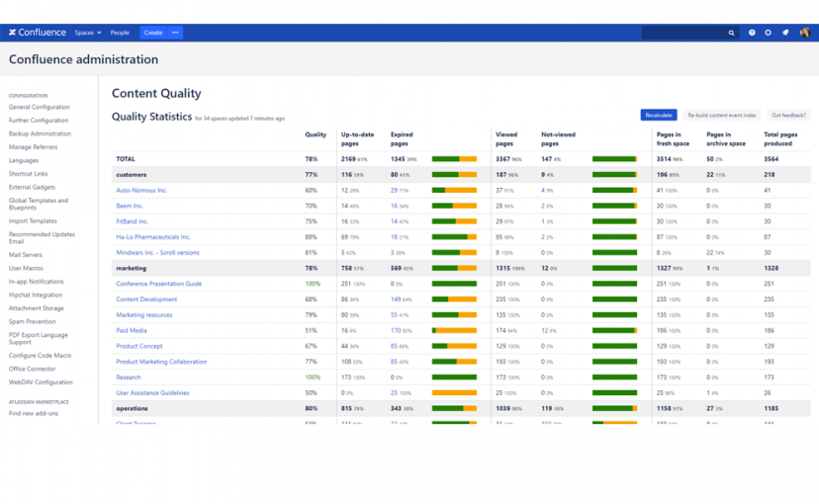Click expired pages count 170 for Paid Media
The image size is (819, 504).
pos(396,331)
